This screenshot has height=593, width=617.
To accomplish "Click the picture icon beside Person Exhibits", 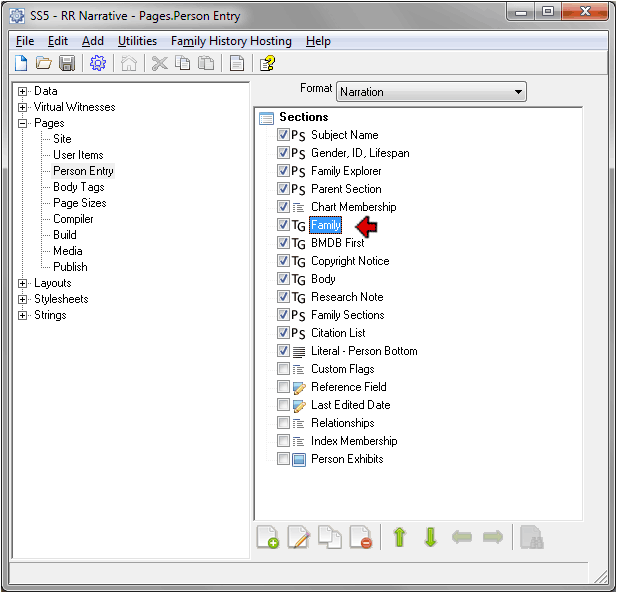I will pos(299,459).
